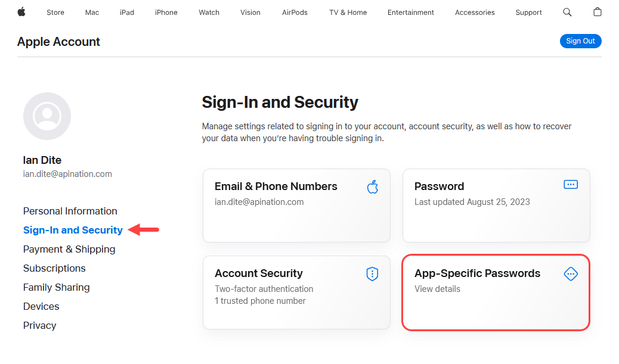Click the App-Specific Passwords diamond icon

click(x=571, y=273)
